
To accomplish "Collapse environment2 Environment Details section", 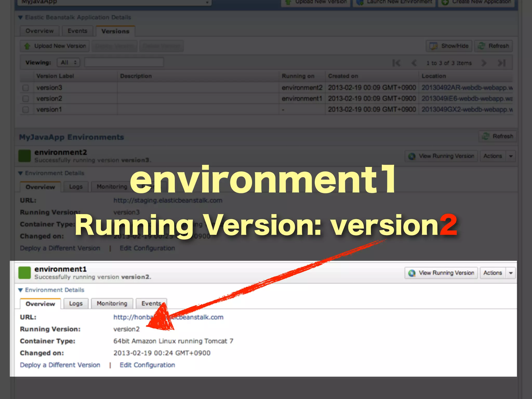I will click(x=21, y=173).
